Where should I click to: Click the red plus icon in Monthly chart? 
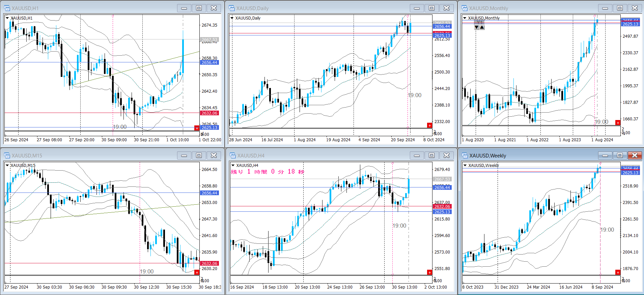(618, 123)
